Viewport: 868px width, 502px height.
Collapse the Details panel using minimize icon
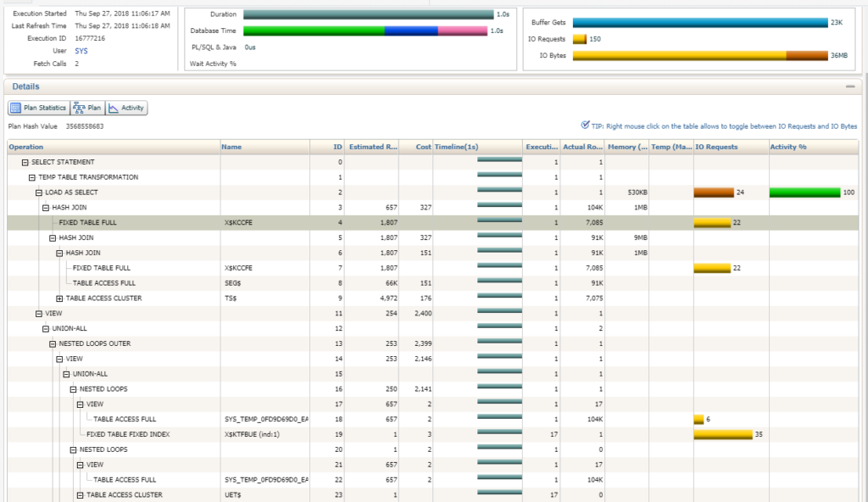(x=849, y=86)
